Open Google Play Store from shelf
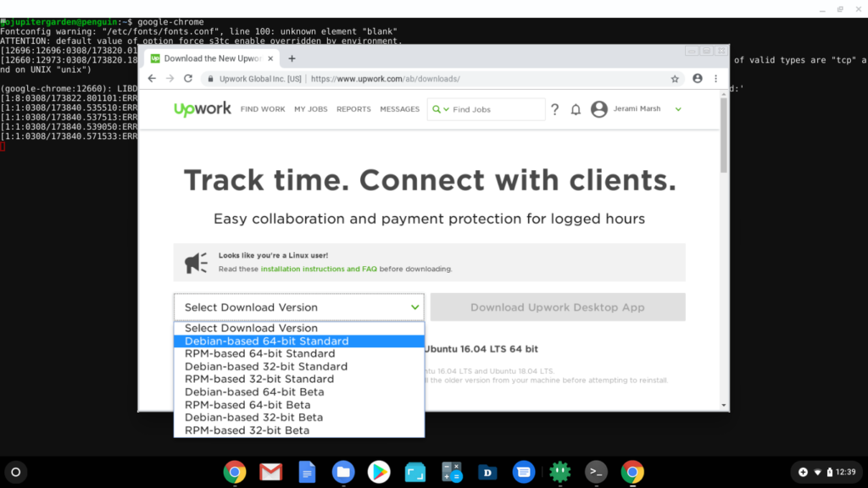 tap(379, 472)
